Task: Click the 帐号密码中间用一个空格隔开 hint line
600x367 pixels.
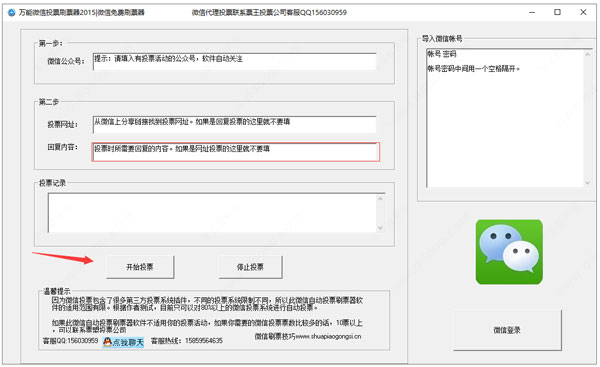Action: pyautogui.click(x=473, y=69)
